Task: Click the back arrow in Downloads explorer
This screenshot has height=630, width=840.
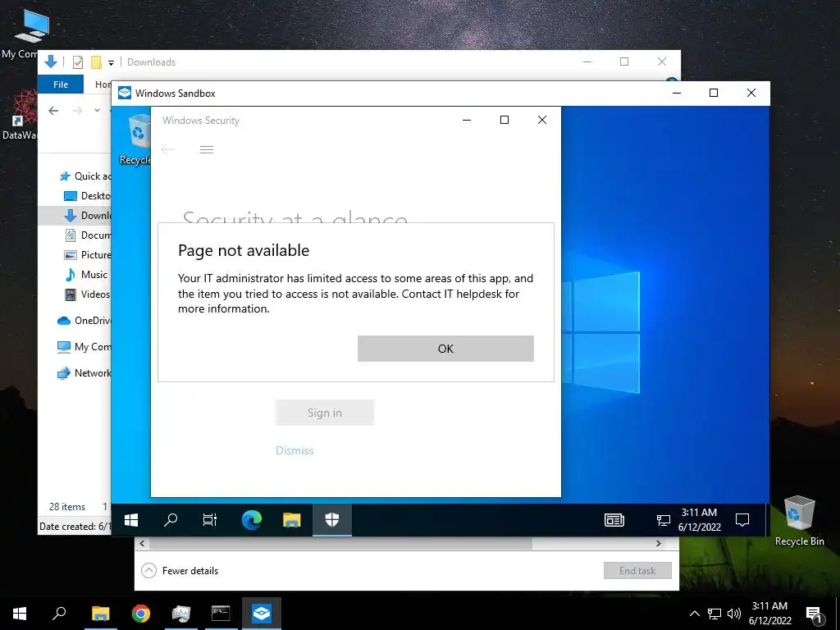Action: (53, 111)
